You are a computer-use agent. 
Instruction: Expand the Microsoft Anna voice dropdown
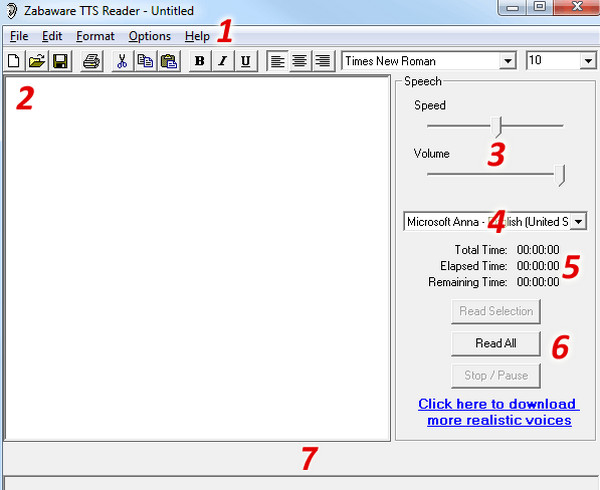click(578, 222)
